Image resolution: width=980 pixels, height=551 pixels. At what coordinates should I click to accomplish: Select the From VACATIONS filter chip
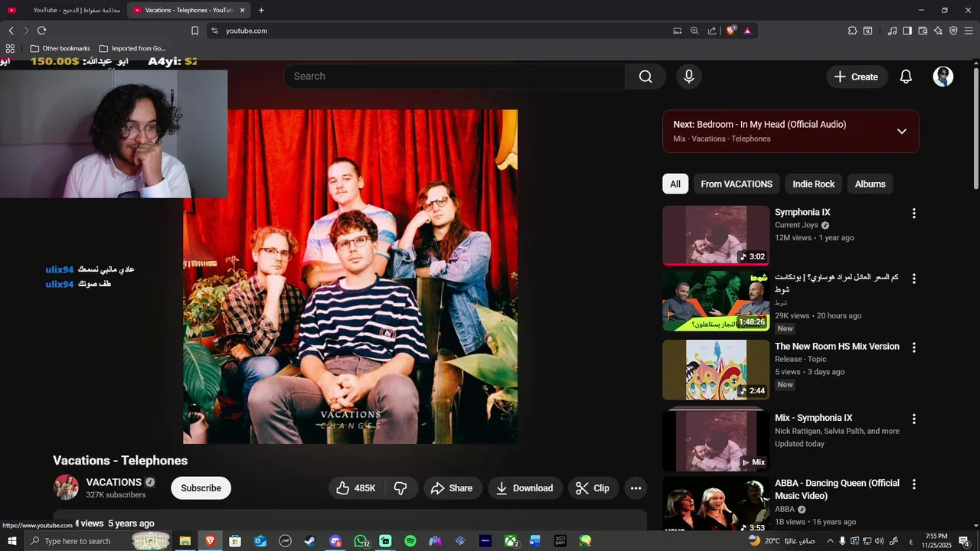pos(737,184)
